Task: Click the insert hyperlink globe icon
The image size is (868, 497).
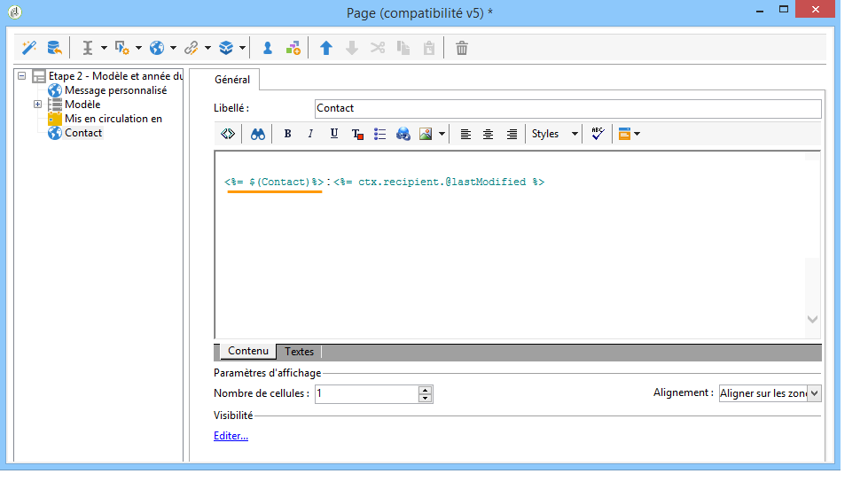Action: click(403, 134)
